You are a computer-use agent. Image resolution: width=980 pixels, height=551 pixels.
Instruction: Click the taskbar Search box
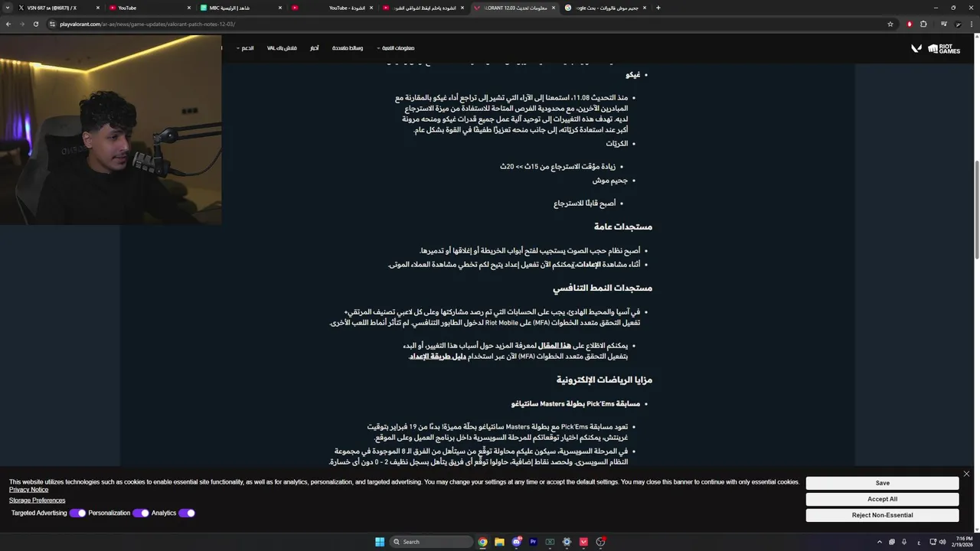coord(431,542)
